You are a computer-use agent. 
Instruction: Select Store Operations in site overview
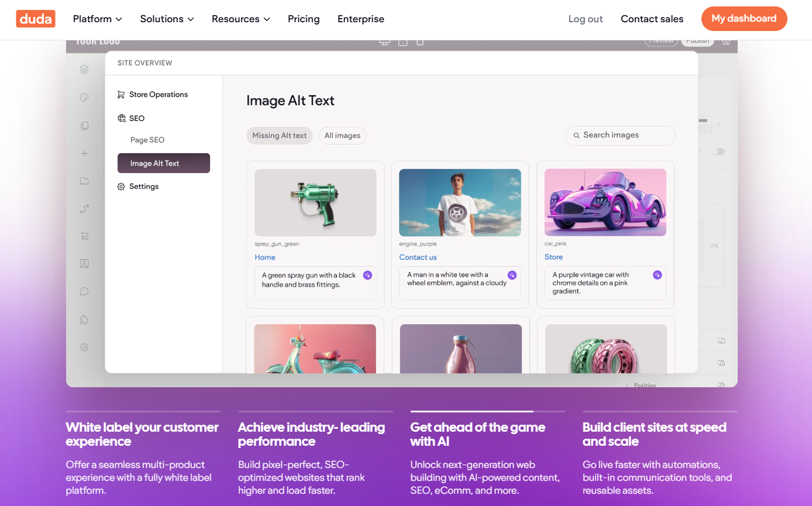point(153,94)
